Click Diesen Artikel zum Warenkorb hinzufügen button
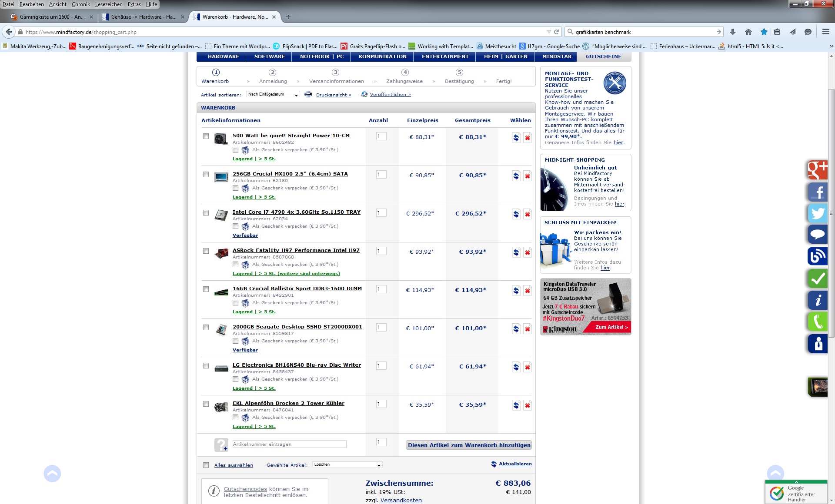 pos(469,445)
